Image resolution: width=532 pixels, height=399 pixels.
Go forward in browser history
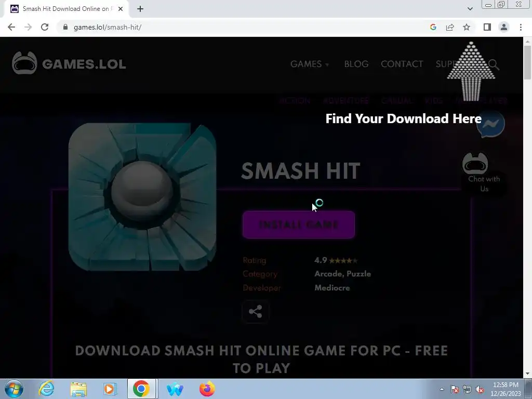28,27
